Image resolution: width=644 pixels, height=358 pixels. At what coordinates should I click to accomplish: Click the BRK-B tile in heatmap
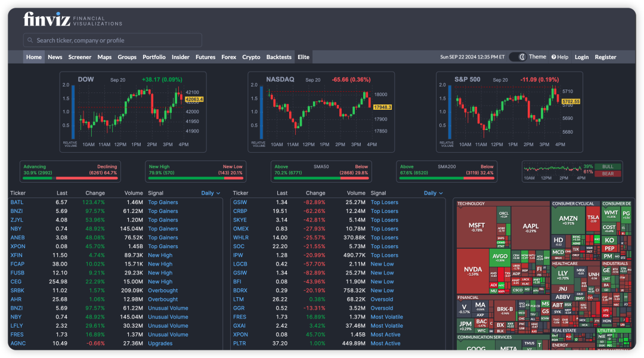coord(505,310)
